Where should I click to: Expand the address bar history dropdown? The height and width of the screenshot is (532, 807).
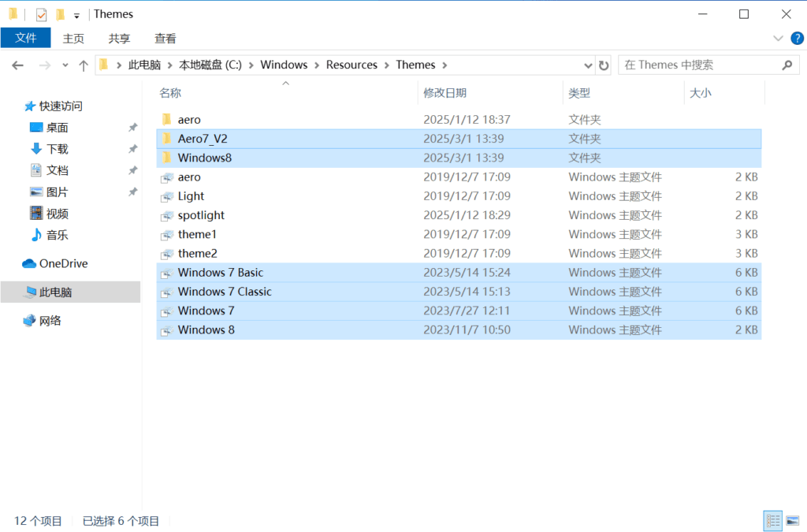(x=588, y=65)
